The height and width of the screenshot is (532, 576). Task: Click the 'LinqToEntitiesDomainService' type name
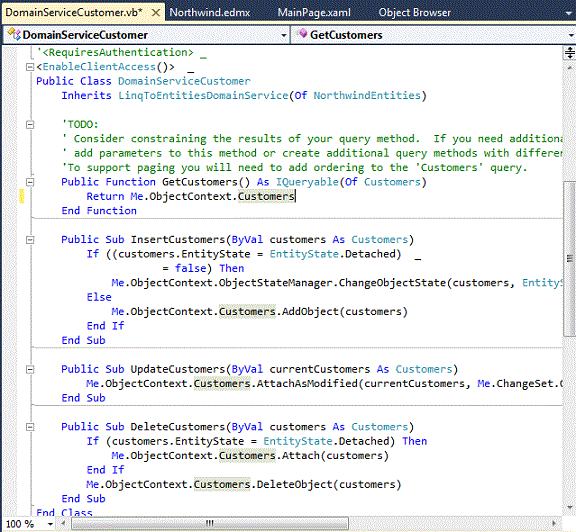[x=203, y=96]
